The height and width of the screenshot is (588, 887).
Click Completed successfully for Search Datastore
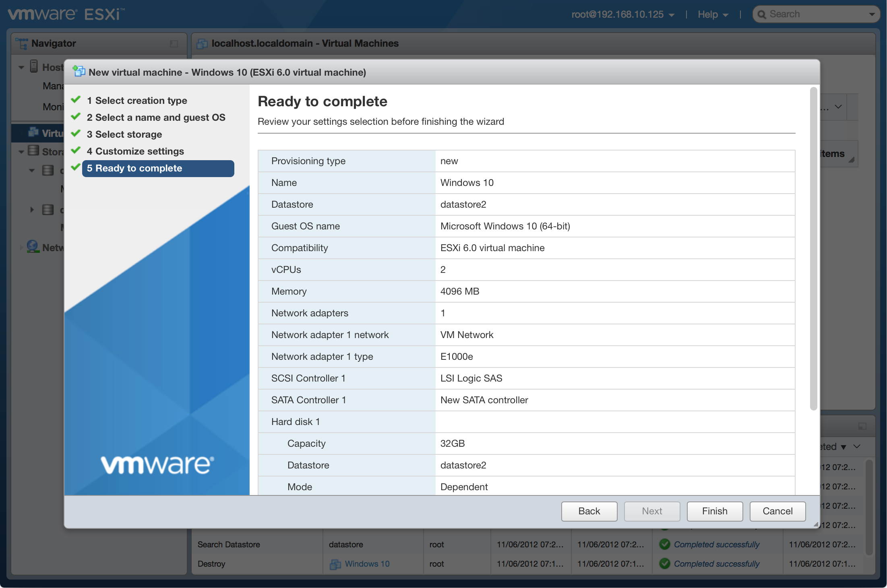[x=717, y=545]
